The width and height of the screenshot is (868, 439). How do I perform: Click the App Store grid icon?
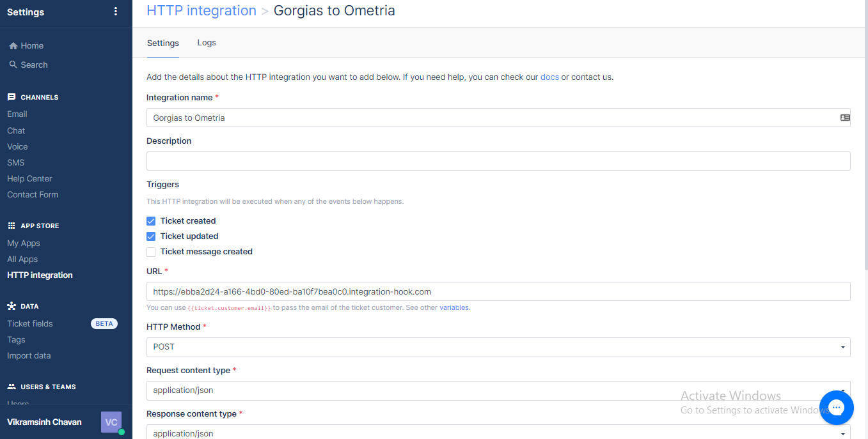pyautogui.click(x=12, y=226)
